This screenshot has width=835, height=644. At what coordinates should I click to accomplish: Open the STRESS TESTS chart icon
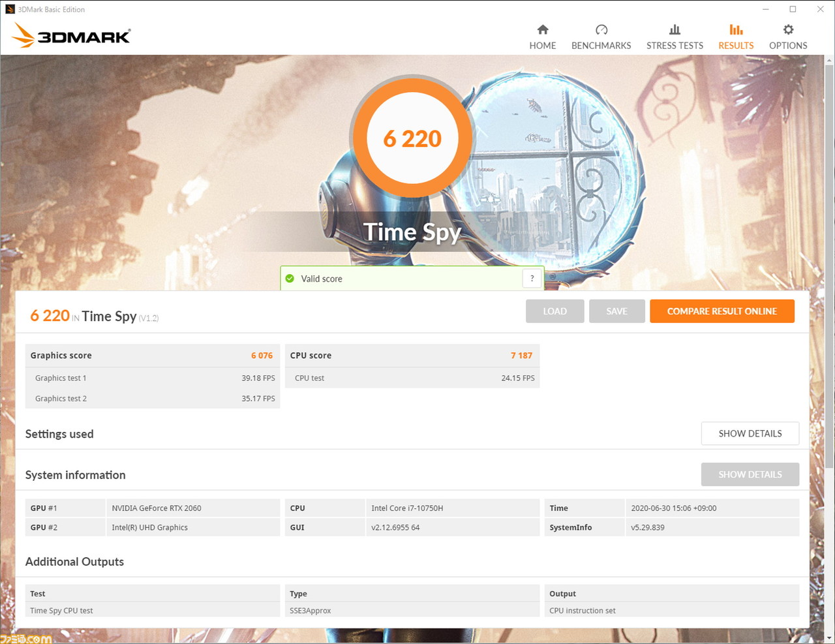675,29
